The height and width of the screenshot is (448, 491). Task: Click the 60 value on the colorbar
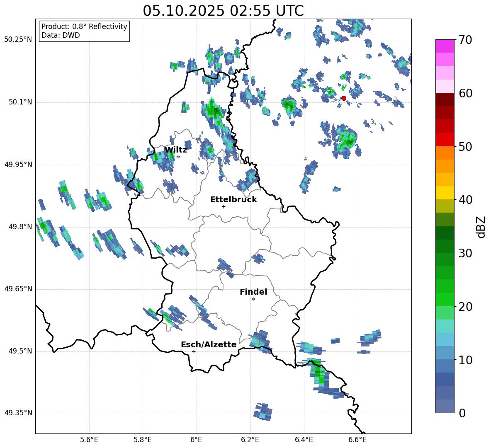[x=465, y=93]
